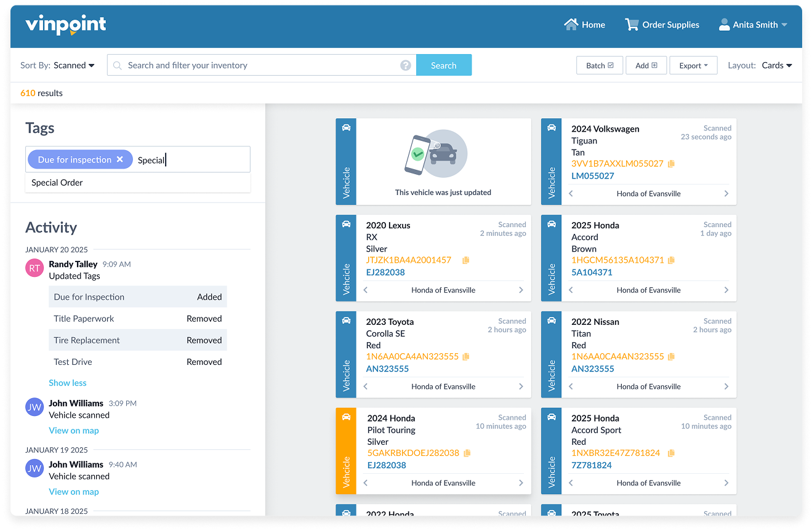Open Sort By Scanned dropdown
Screen dimensions: 812x531
pyautogui.click(x=74, y=65)
